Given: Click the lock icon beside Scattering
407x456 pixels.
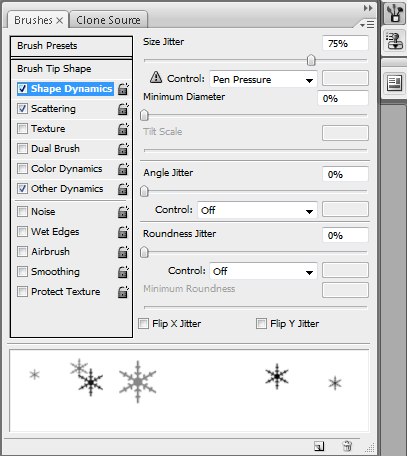Looking at the screenshot, I should point(123,109).
